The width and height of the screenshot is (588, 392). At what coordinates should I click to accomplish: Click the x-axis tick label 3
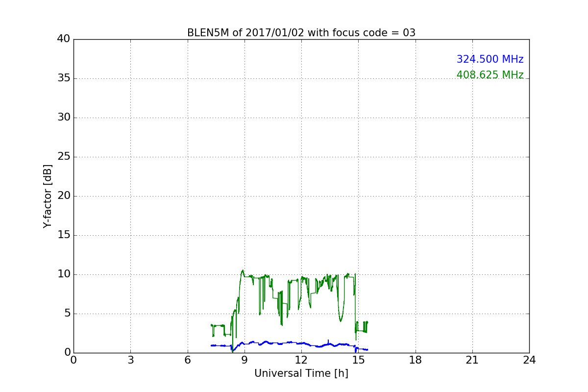click(130, 360)
